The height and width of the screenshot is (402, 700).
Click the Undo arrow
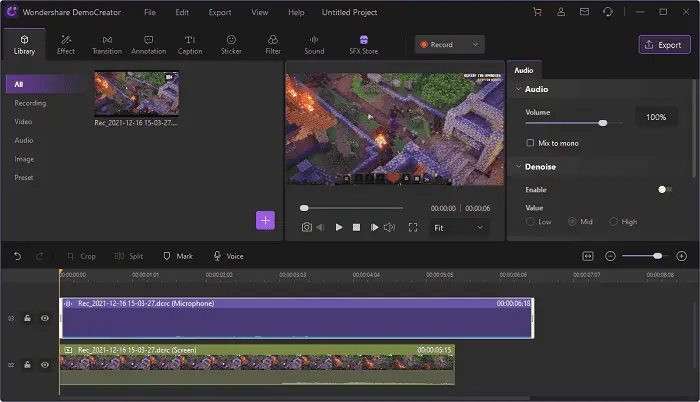tap(17, 256)
